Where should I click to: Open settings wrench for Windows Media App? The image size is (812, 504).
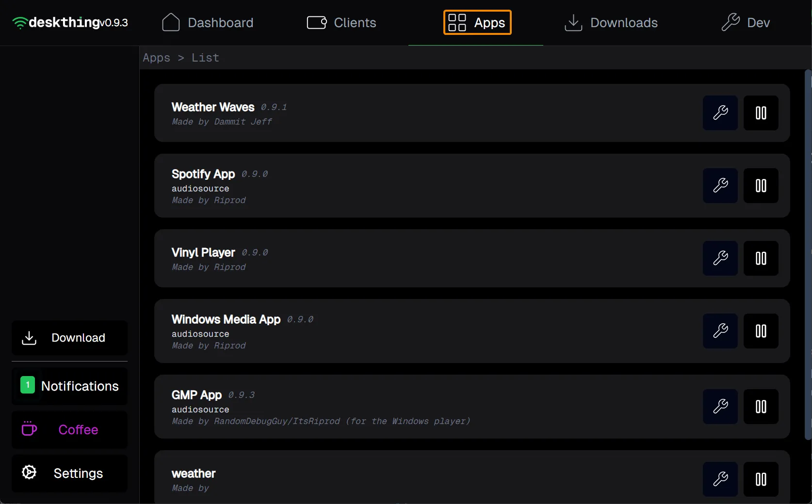(720, 331)
